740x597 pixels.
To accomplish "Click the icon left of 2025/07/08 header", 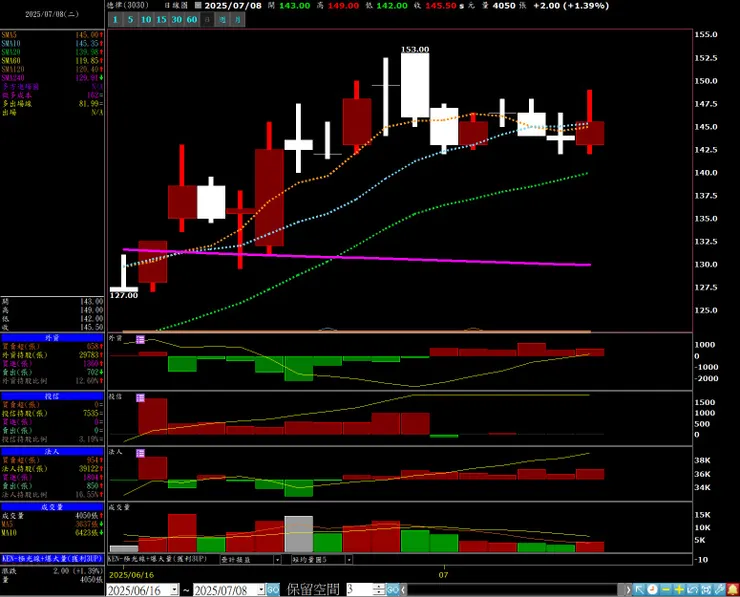I will click(198, 6).
